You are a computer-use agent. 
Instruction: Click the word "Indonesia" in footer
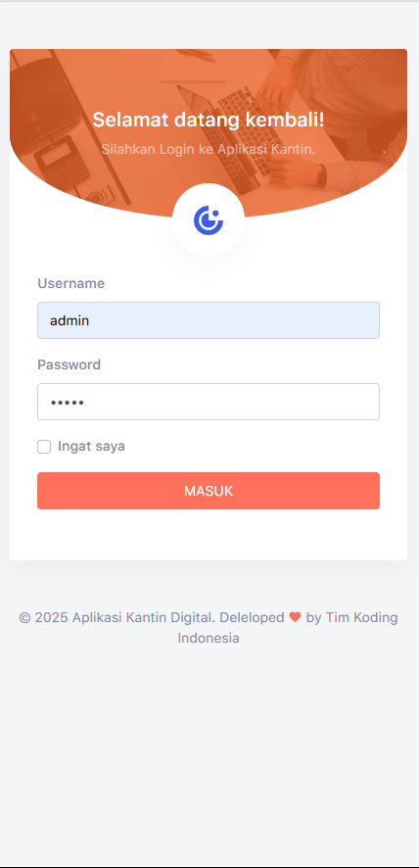pos(209,638)
